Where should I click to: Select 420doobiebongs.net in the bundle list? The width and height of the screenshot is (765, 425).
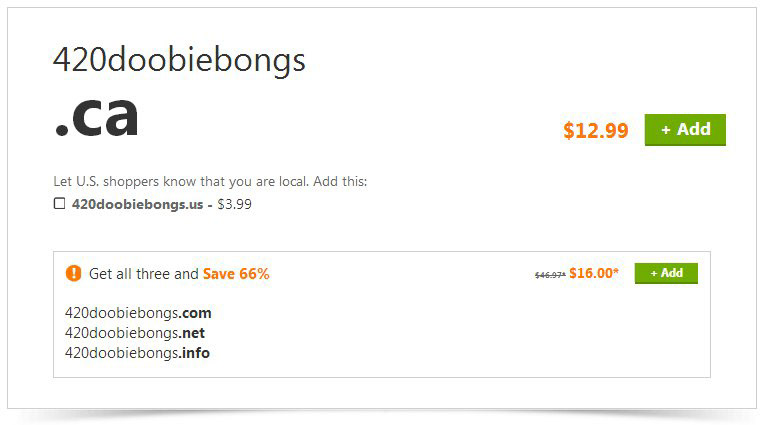point(135,333)
